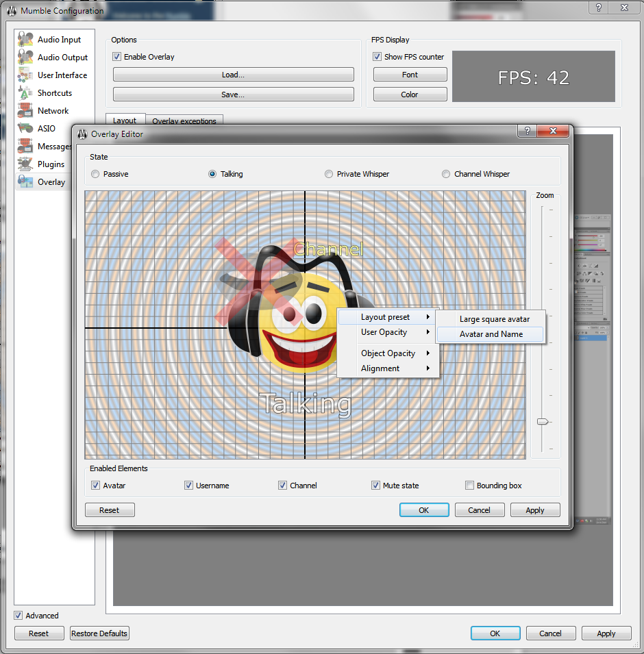Cancel the Overlay Editor dialog
Image resolution: width=644 pixels, height=654 pixels.
click(x=480, y=510)
